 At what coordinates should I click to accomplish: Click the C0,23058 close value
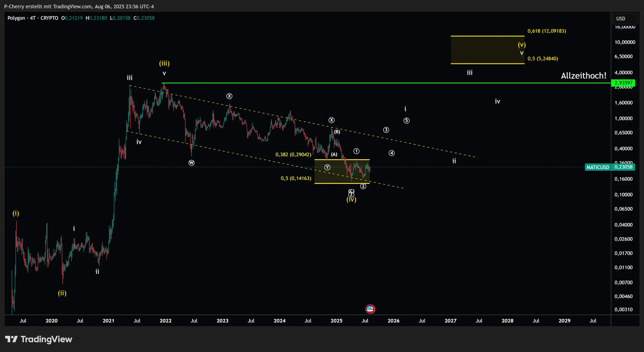tap(144, 18)
